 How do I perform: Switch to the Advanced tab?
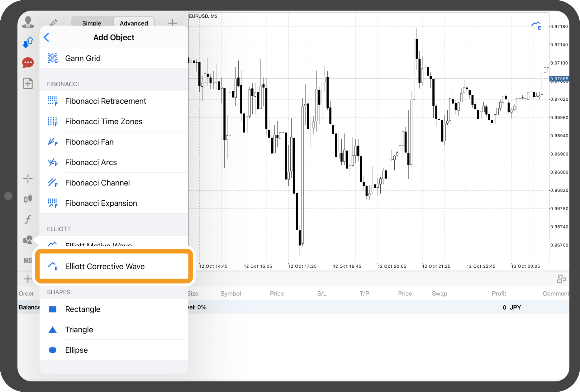pyautogui.click(x=134, y=23)
